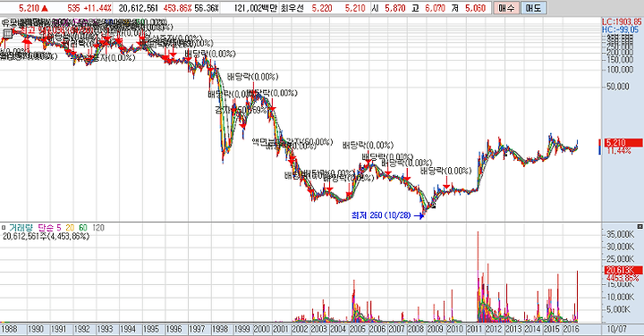644x336 pixels.
Task: Click the 10,000K volume axis label
Action: click(620, 297)
